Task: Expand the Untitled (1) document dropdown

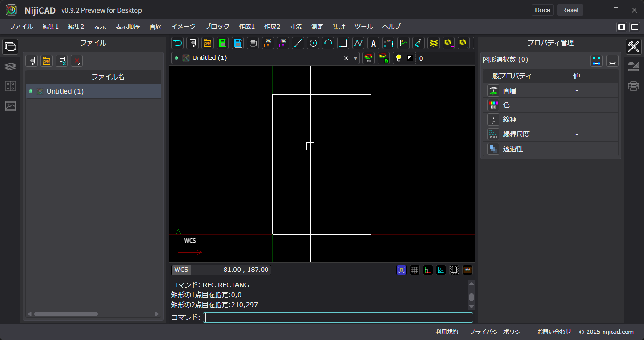Action: 356,58
